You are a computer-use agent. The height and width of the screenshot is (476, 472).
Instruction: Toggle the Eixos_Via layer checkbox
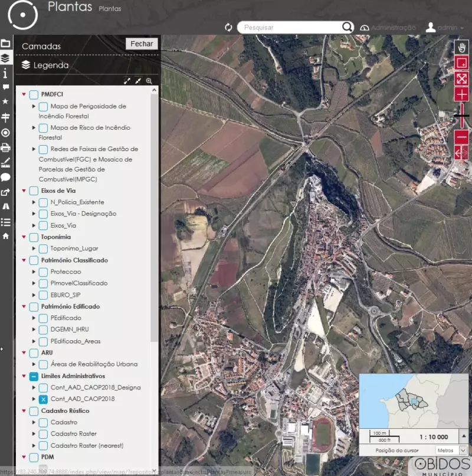43,225
